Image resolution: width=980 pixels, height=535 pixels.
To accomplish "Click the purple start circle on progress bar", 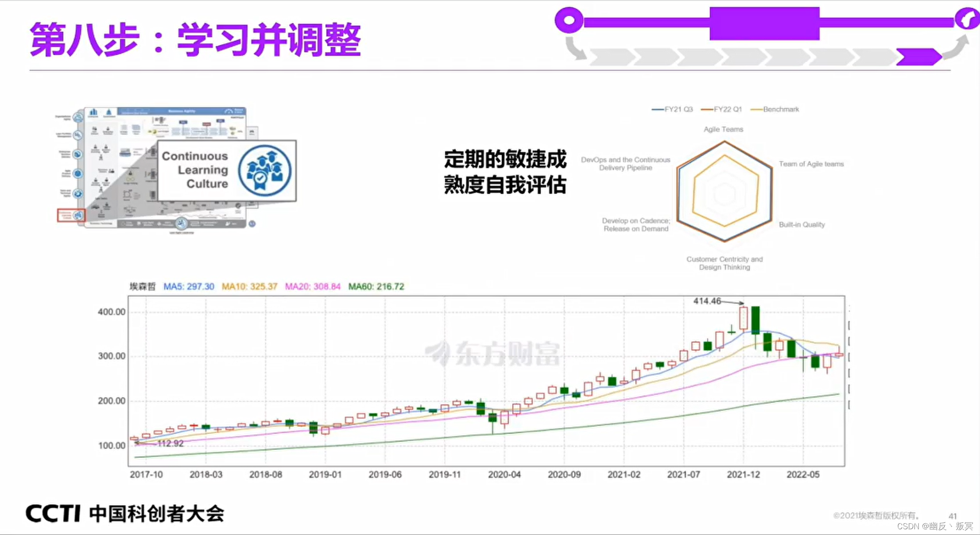I will pos(569,20).
